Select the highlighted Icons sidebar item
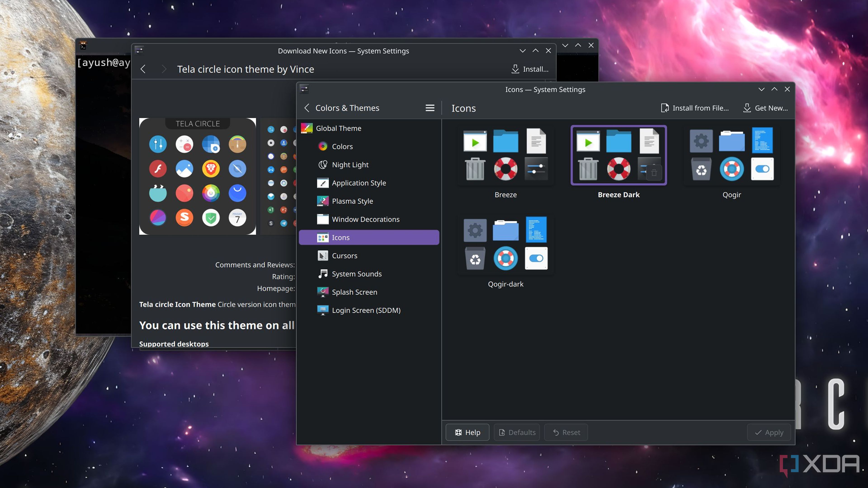 pos(369,237)
